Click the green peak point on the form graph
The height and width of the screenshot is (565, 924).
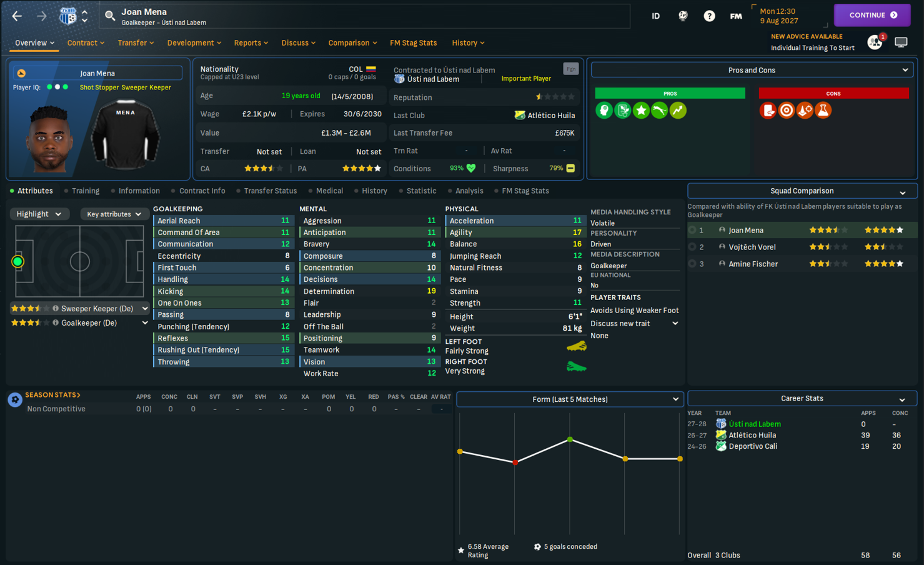point(570,440)
